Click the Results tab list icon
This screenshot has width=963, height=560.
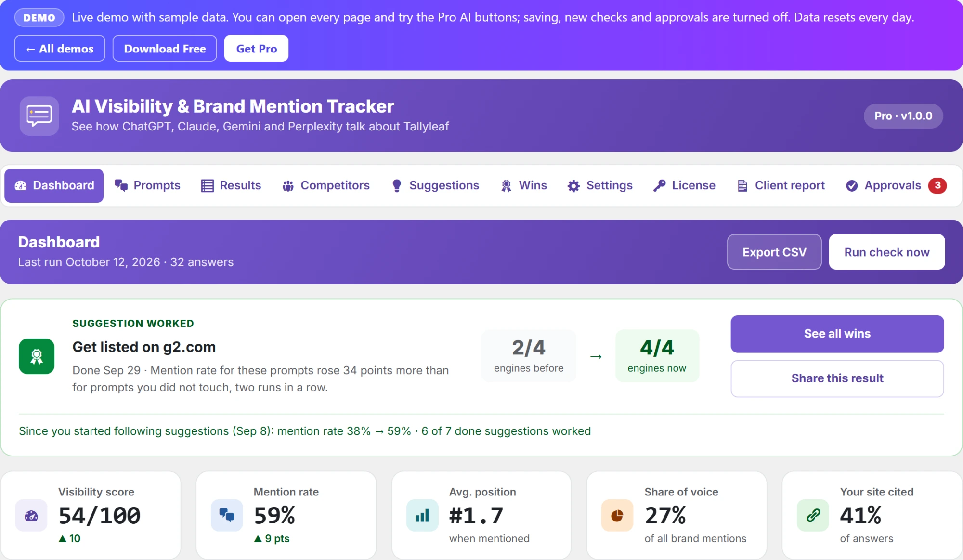point(208,186)
